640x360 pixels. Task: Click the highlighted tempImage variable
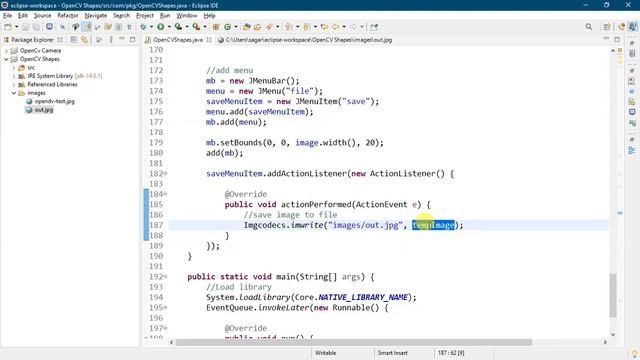pyautogui.click(x=433, y=225)
